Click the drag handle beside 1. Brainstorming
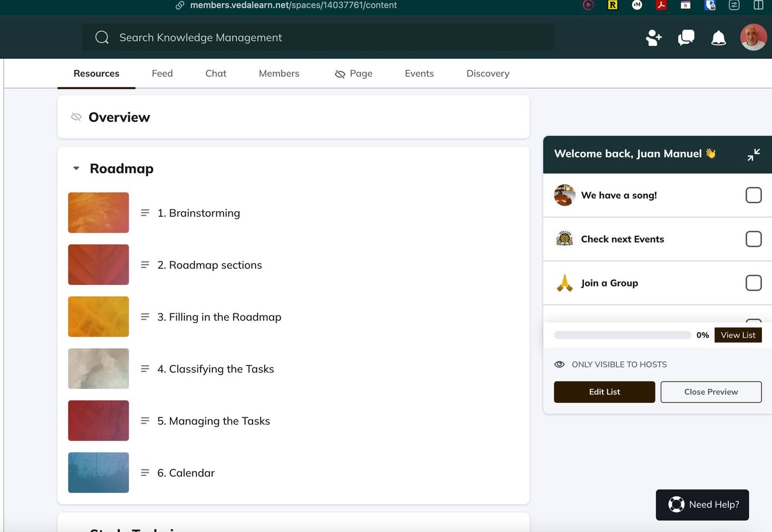The height and width of the screenshot is (532, 772). coord(145,213)
